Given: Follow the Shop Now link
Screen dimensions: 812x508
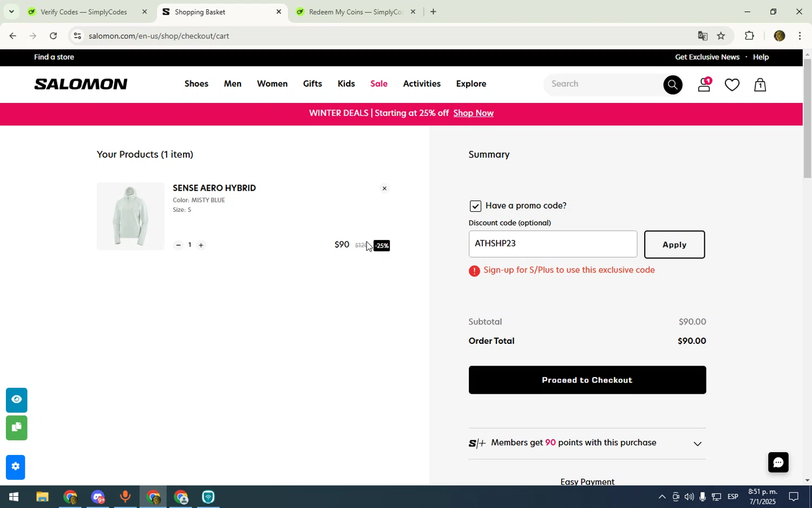Looking at the screenshot, I should (473, 113).
